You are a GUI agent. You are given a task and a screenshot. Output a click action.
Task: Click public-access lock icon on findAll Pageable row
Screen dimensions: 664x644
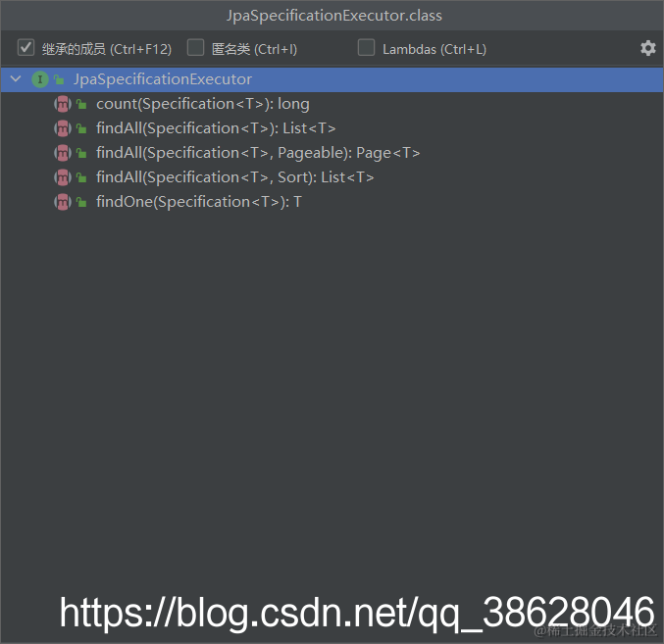coord(81,153)
